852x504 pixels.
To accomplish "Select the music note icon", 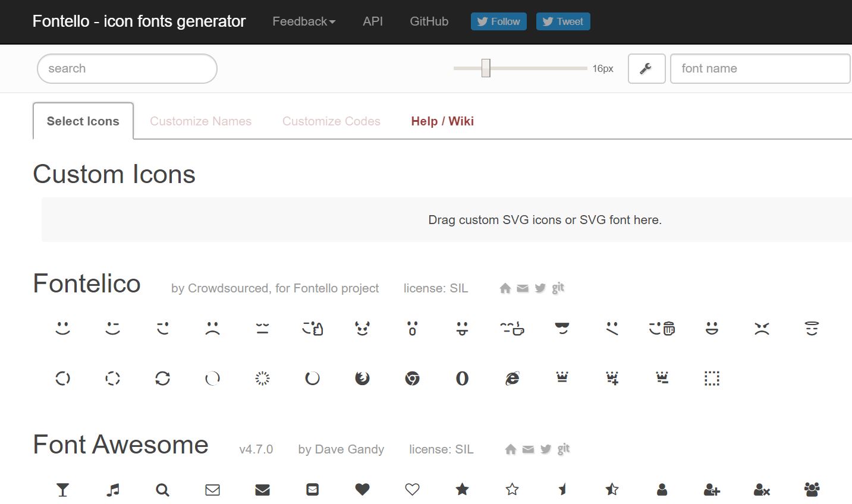I will pyautogui.click(x=113, y=490).
